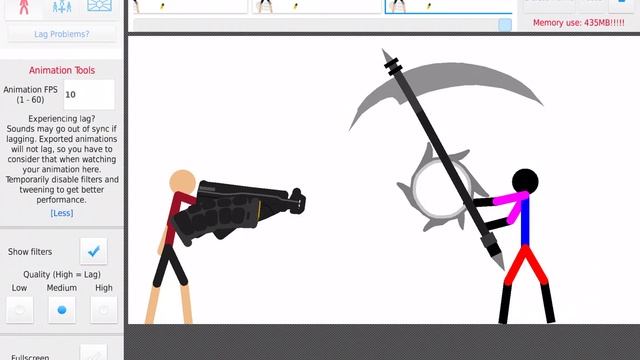Select the Medium quality radio button
Viewport: 640px width, 360px height.
coord(62,310)
